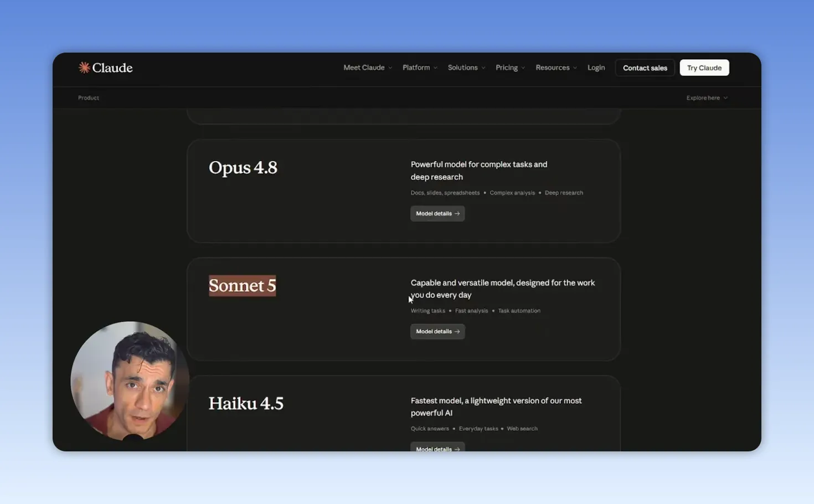Go to the Login link
Viewport: 814px width, 504px height.
pos(596,68)
